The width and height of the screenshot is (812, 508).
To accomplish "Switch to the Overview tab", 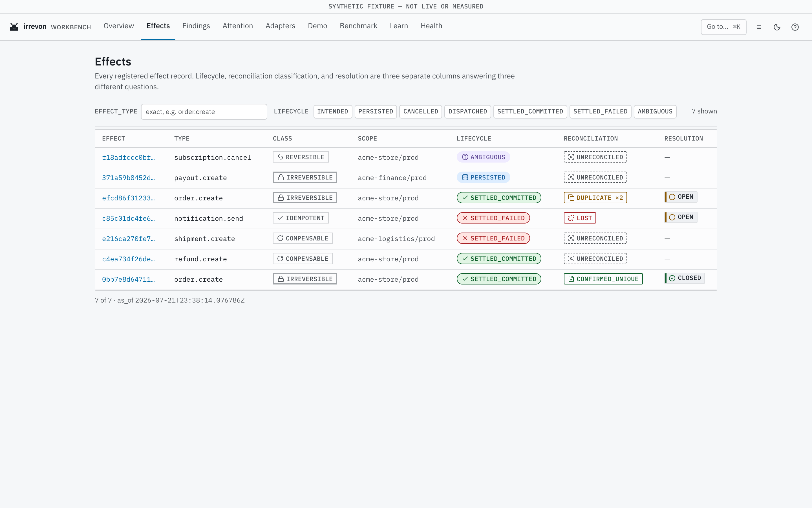I will (x=119, y=26).
